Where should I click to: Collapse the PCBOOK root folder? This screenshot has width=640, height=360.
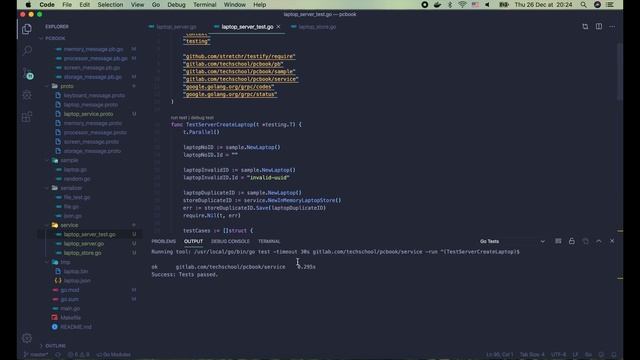(55, 38)
